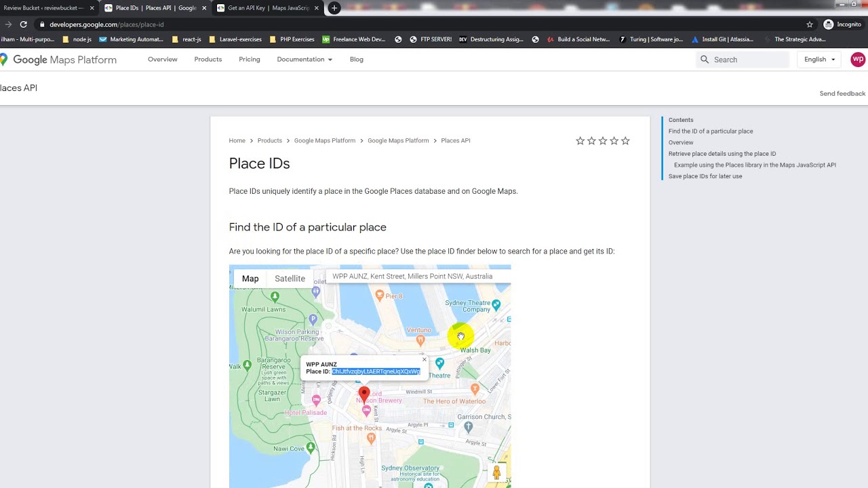Screen dimensions: 868x488
Task: Jump to Places library JavaScript example link
Action: 755,165
